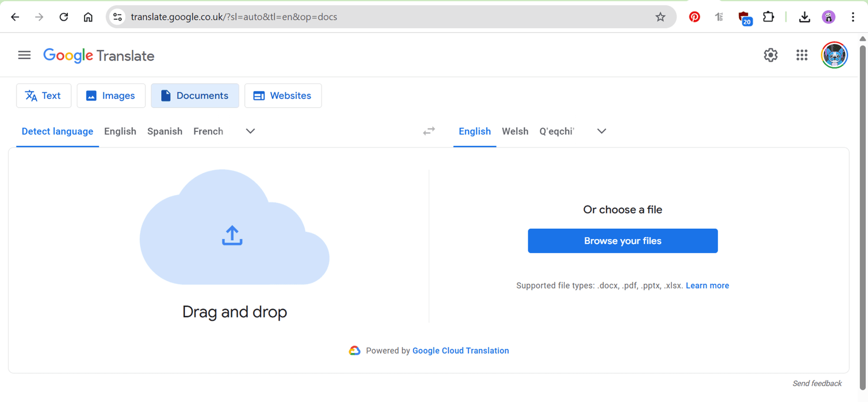868x402 pixels.
Task: Open the Chrome profile avatar
Action: [828, 17]
